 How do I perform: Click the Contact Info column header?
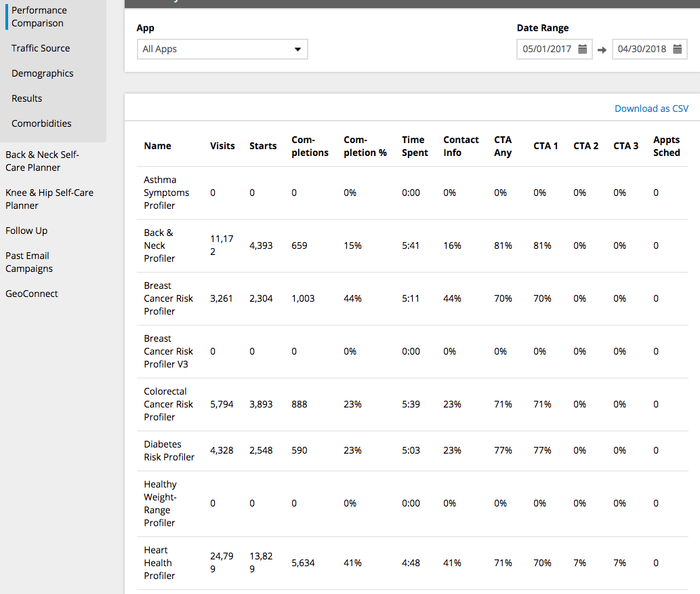[x=461, y=146]
